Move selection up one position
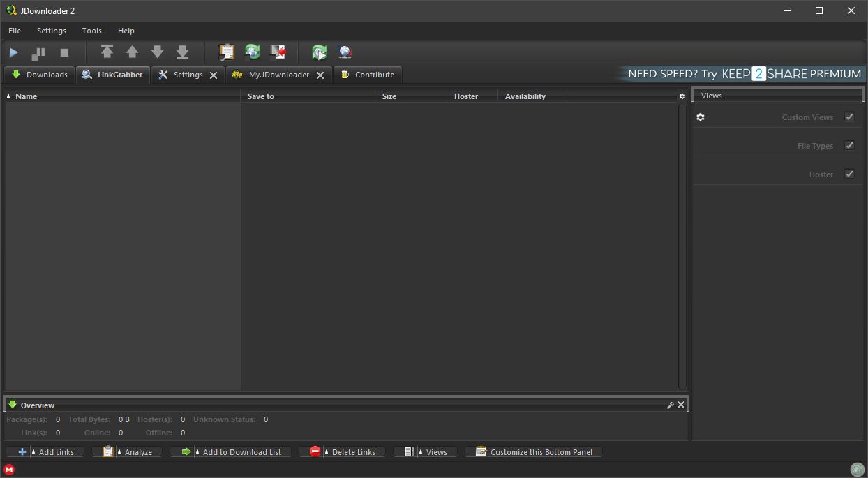Screen dimensions: 868x478 point(132,52)
